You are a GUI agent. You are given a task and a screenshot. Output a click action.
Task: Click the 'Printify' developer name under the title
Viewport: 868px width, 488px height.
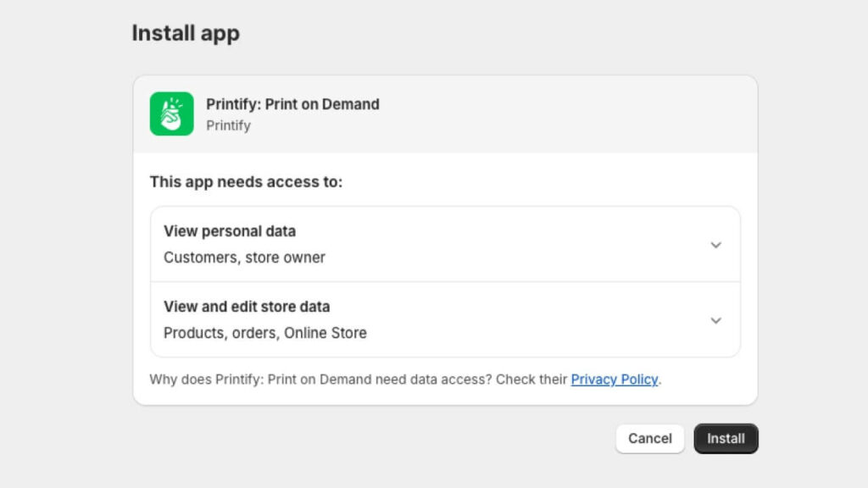click(228, 125)
